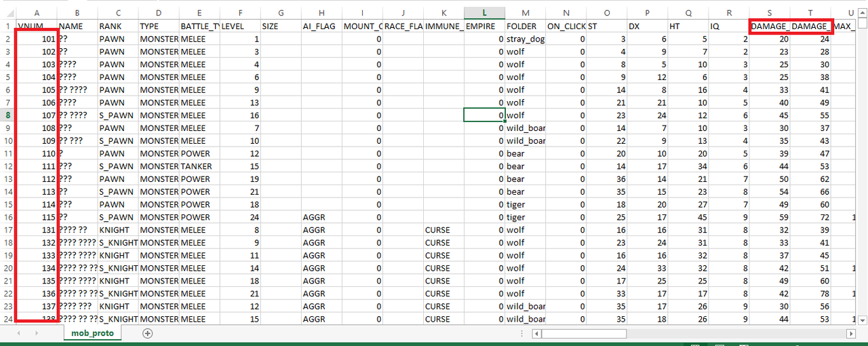Viewport: 868px width, 346px height.
Task: Click the RACE_FLA header cell
Action: (x=403, y=26)
